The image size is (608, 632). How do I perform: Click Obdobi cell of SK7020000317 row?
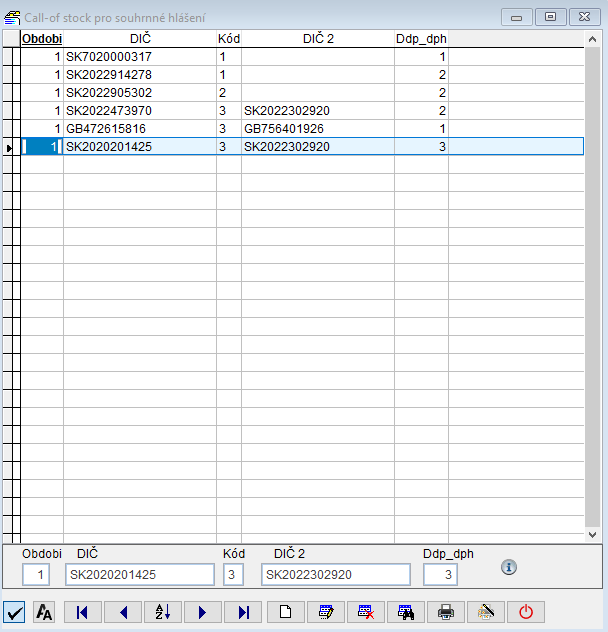click(x=42, y=57)
